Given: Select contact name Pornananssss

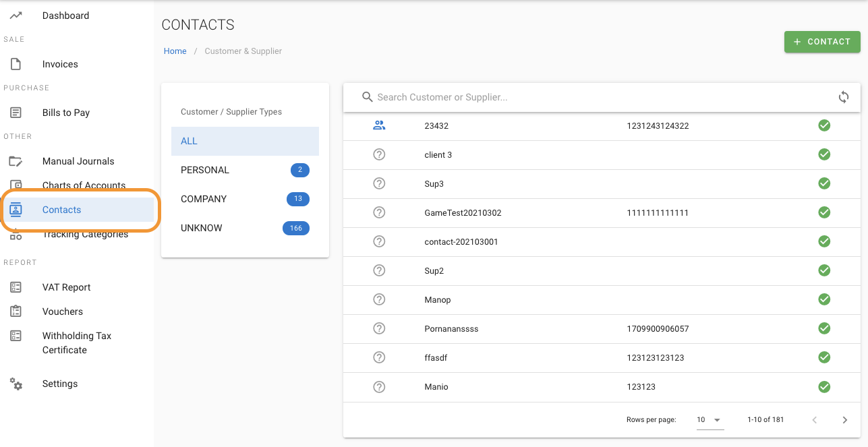Looking at the screenshot, I should click(451, 329).
